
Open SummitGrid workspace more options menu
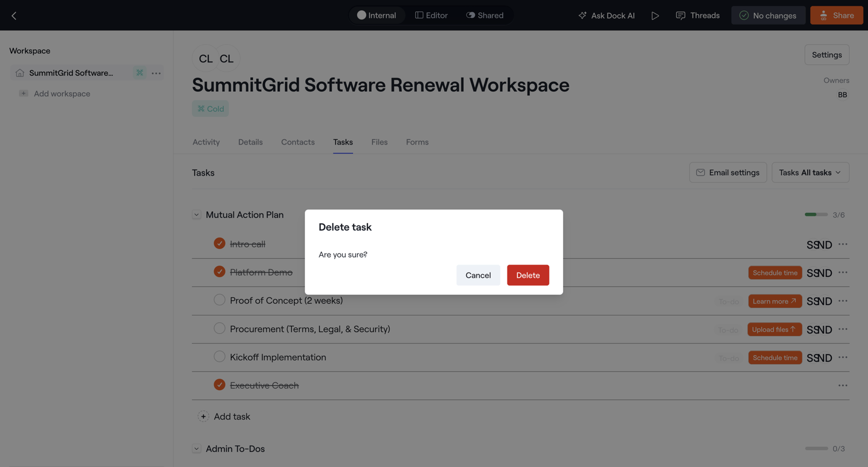(156, 73)
